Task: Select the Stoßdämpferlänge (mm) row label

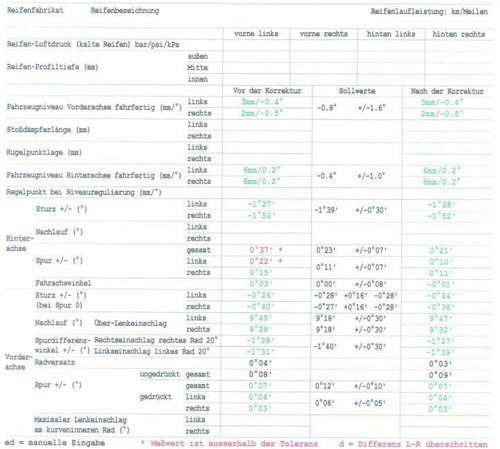Action: (48, 130)
